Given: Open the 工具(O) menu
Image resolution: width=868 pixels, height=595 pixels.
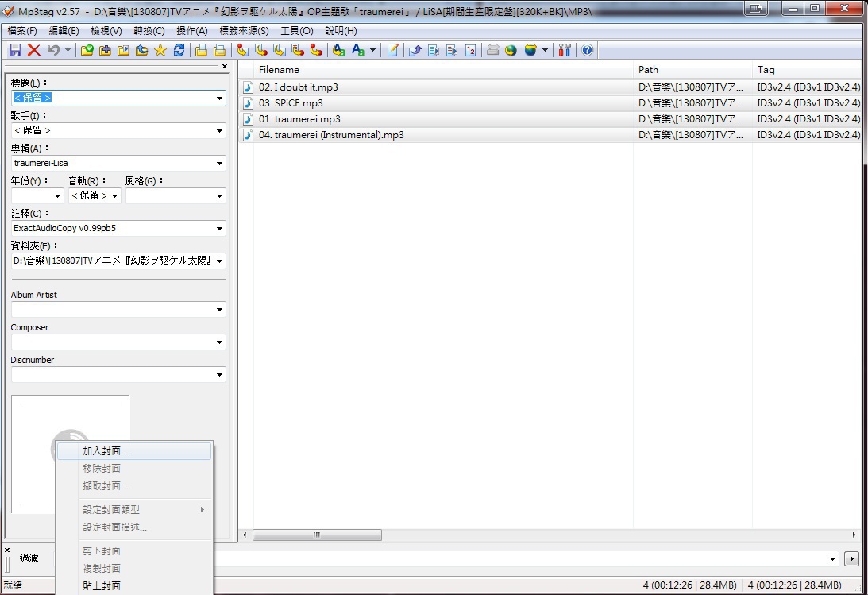Looking at the screenshot, I should click(x=297, y=31).
